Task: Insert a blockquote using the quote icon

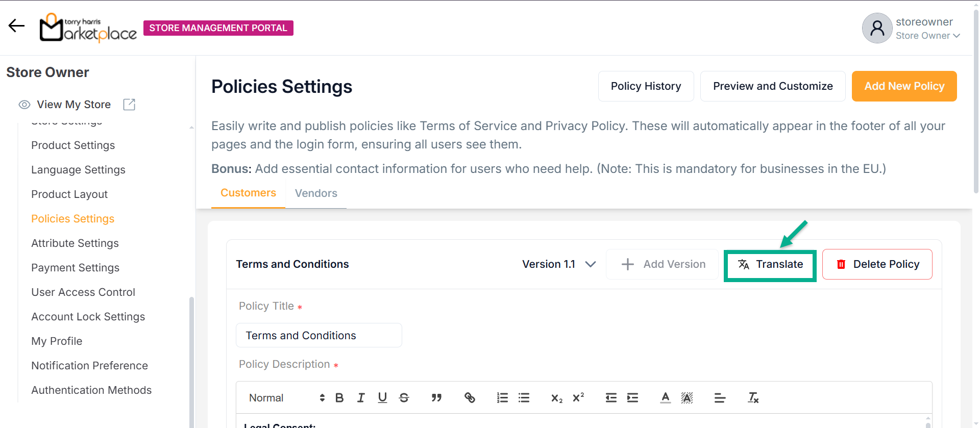Action: 436,398
